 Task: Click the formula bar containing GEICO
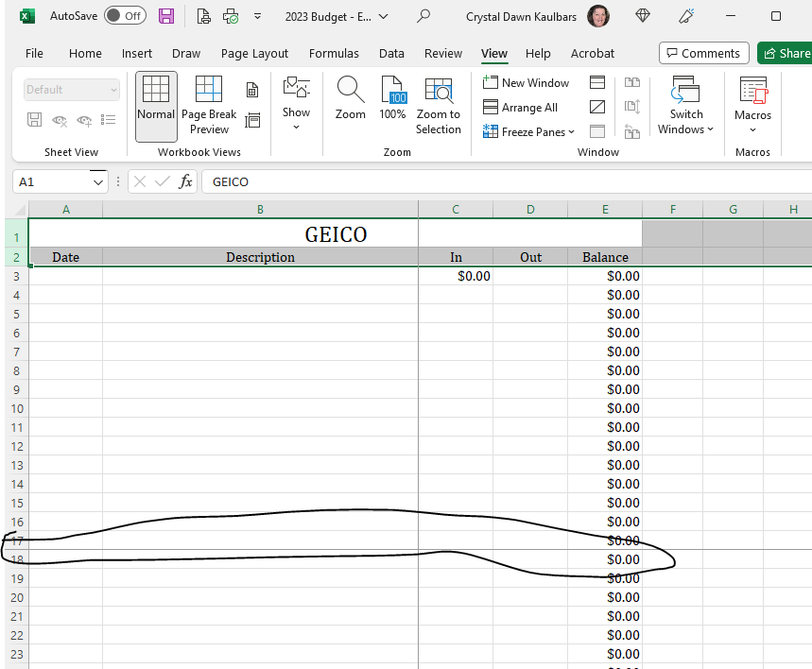tap(507, 181)
